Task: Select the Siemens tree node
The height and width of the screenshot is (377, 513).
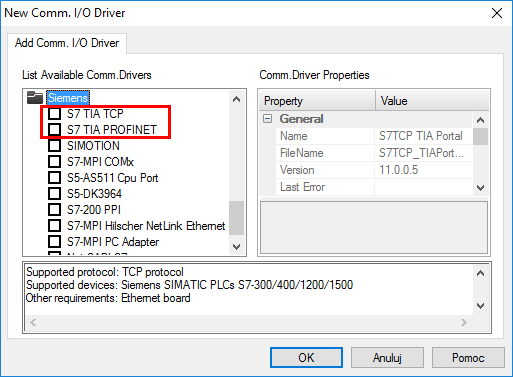Action: [68, 98]
